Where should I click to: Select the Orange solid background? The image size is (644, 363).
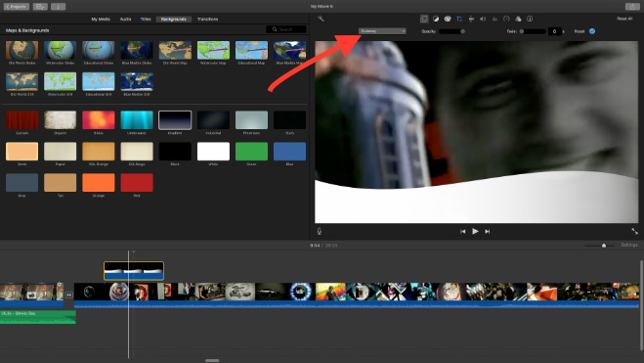(x=99, y=183)
